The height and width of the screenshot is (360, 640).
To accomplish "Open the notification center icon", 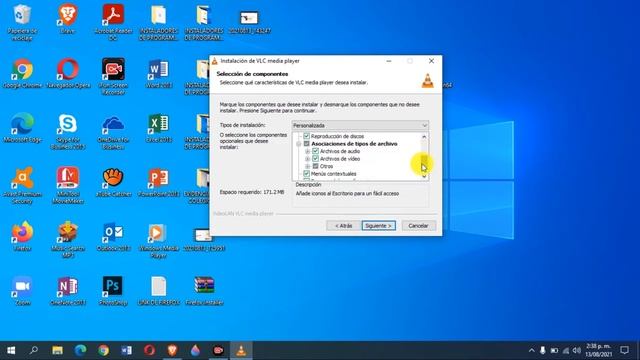I will point(624,350).
